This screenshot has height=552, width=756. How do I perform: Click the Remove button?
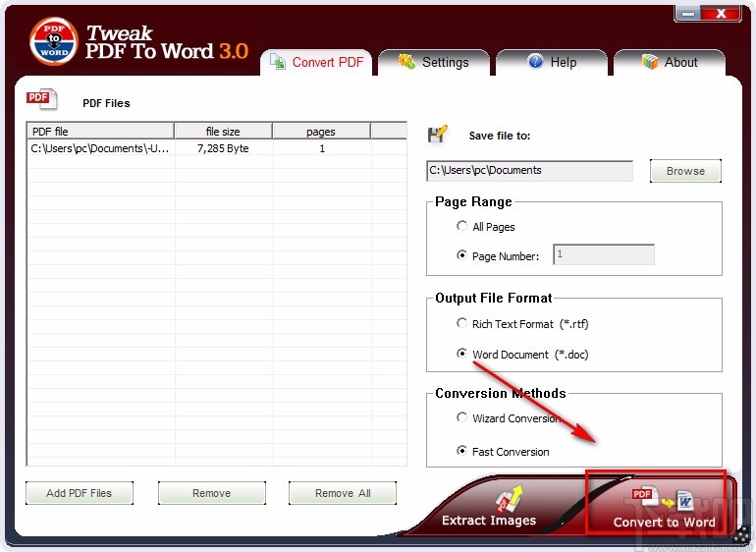coord(212,493)
